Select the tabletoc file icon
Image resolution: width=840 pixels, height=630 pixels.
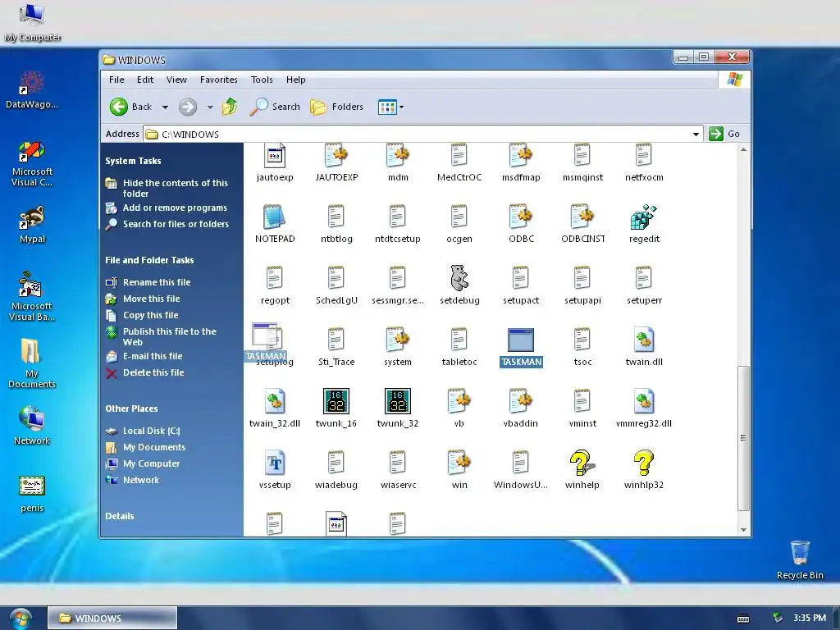point(459,340)
